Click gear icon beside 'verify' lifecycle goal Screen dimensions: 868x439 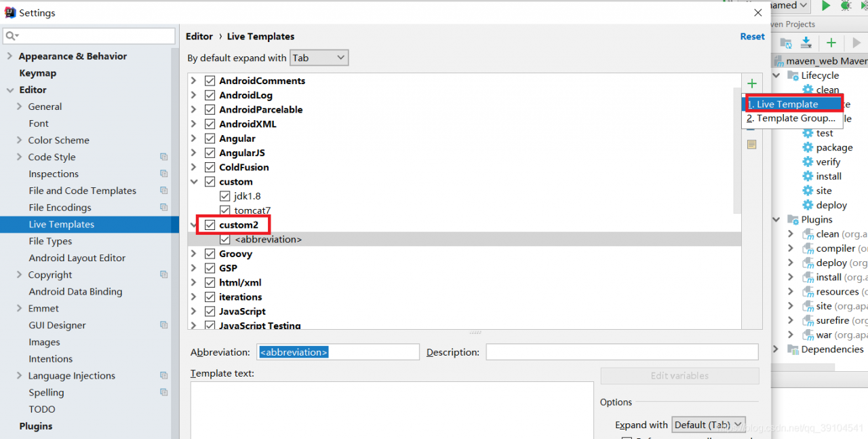(x=808, y=161)
